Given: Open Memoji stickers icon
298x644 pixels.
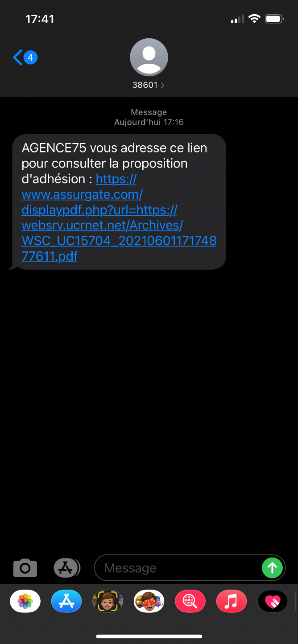Looking at the screenshot, I should click(x=149, y=601).
